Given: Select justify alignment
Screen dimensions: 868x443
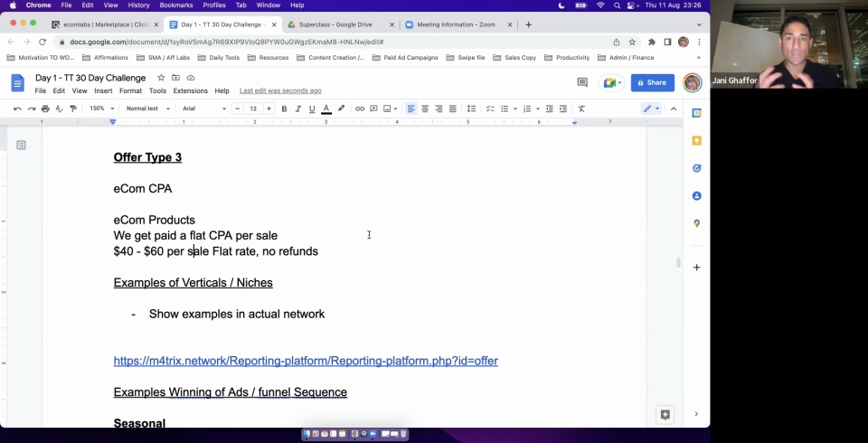Looking at the screenshot, I should pos(452,108).
